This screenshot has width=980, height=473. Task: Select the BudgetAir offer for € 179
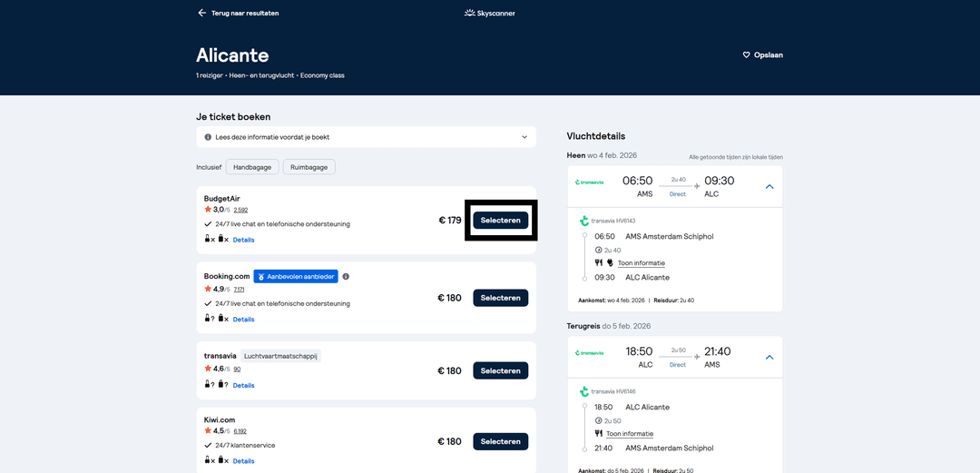click(x=501, y=221)
